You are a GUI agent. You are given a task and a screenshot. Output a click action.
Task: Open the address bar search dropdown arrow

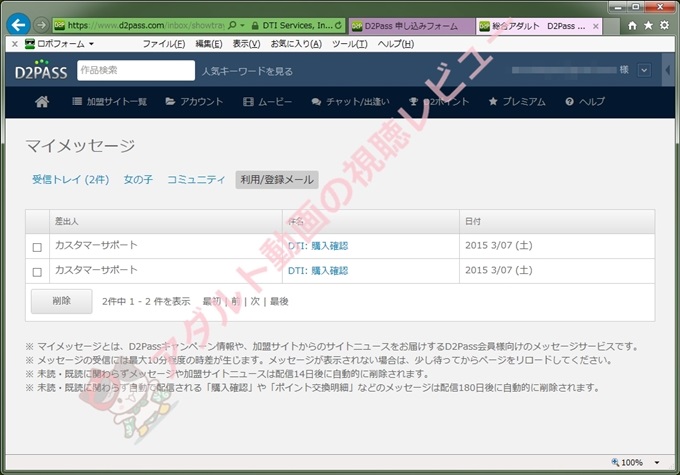tap(242, 26)
